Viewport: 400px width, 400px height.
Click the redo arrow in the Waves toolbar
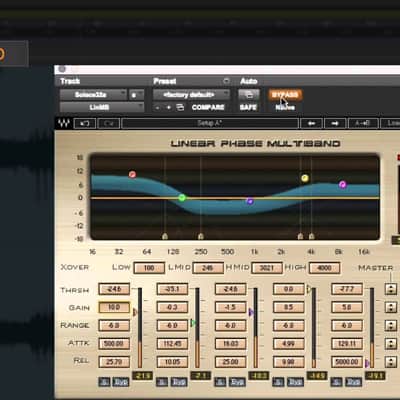(109, 123)
